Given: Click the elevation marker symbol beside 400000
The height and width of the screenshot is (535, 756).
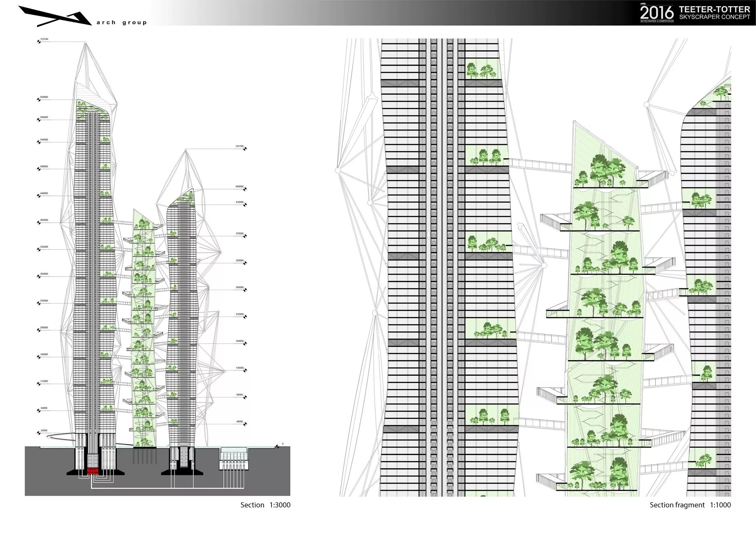Looking at the screenshot, I should (38, 223).
